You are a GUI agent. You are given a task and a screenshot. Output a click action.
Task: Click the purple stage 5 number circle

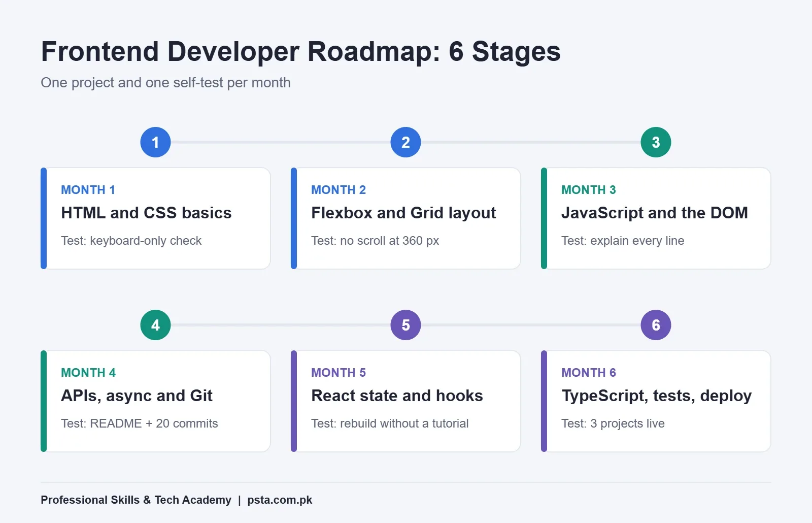[x=405, y=325]
